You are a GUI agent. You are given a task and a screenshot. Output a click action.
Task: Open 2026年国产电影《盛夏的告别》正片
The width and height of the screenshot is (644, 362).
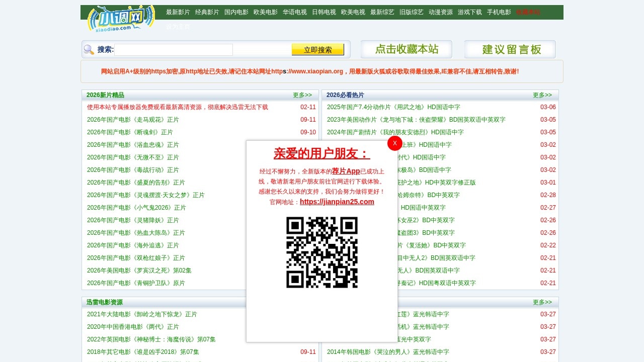136,183
